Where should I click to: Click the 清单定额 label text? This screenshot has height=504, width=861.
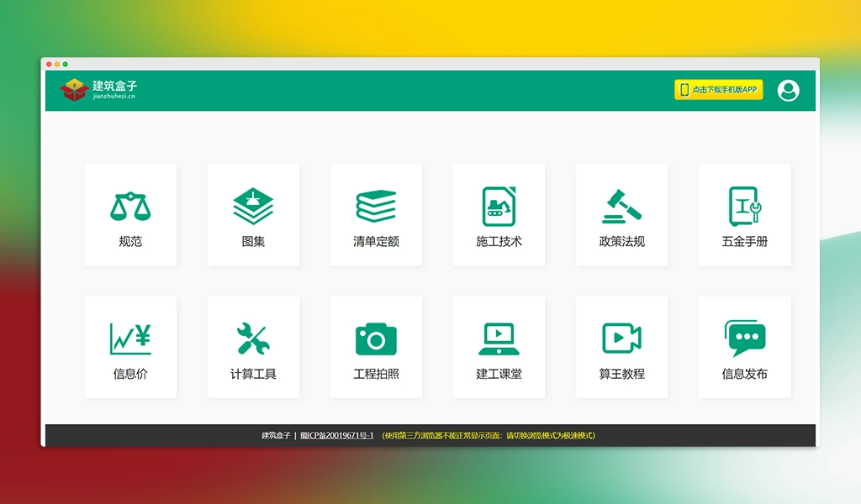pos(376,241)
